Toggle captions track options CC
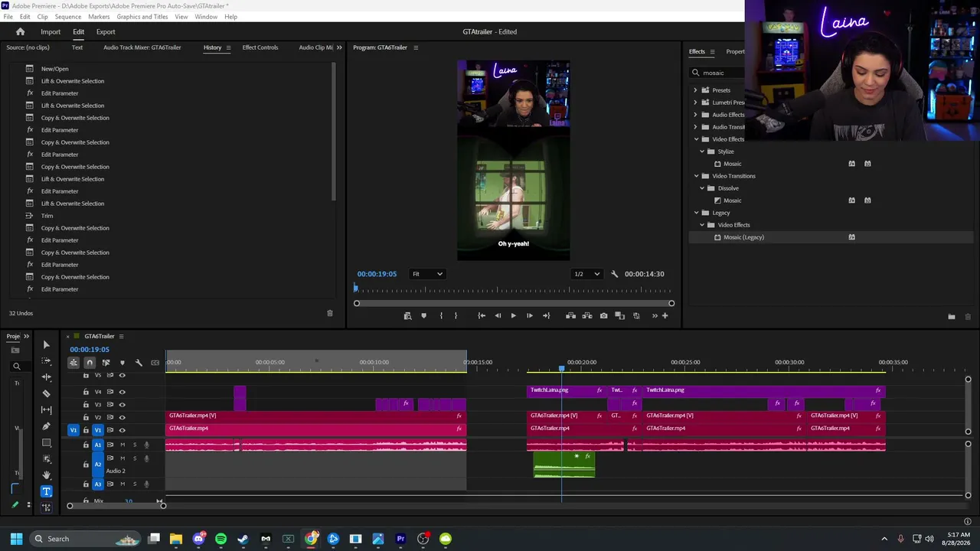Image resolution: width=980 pixels, height=551 pixels. pyautogui.click(x=155, y=363)
